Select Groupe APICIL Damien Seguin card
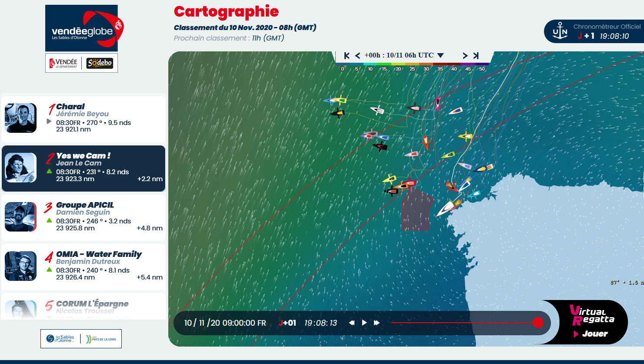This screenshot has width=644, height=364. click(x=83, y=217)
